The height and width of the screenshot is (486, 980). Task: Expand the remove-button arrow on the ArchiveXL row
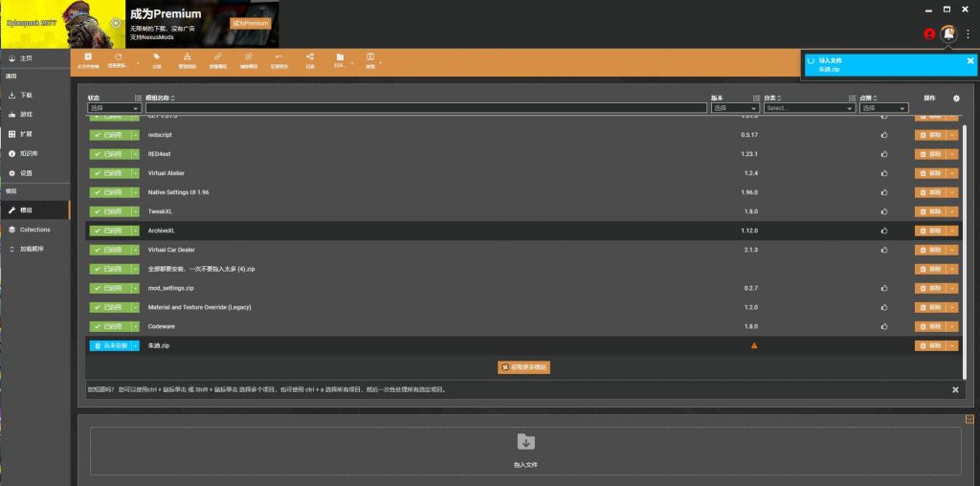[952, 231]
